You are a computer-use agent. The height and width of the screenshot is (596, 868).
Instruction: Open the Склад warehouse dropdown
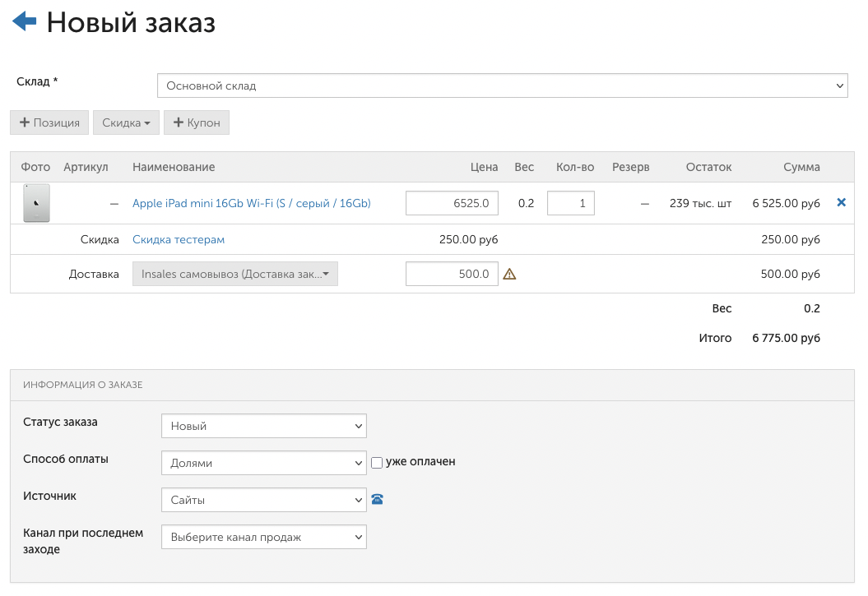point(502,85)
